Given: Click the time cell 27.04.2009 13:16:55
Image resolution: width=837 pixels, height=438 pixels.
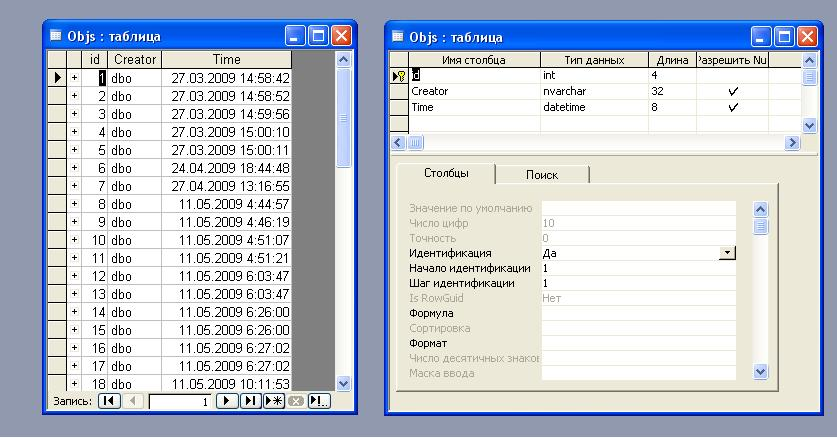Looking at the screenshot, I should pyautogui.click(x=226, y=186).
